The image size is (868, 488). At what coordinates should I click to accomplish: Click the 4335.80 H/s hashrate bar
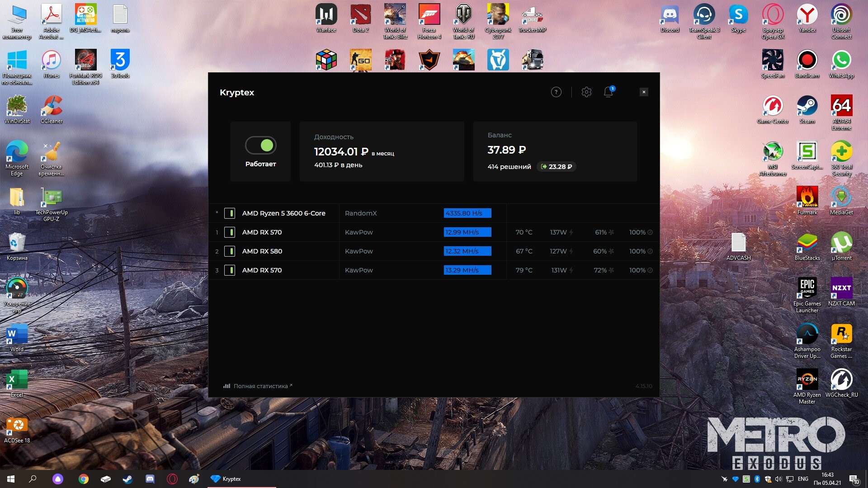click(467, 213)
